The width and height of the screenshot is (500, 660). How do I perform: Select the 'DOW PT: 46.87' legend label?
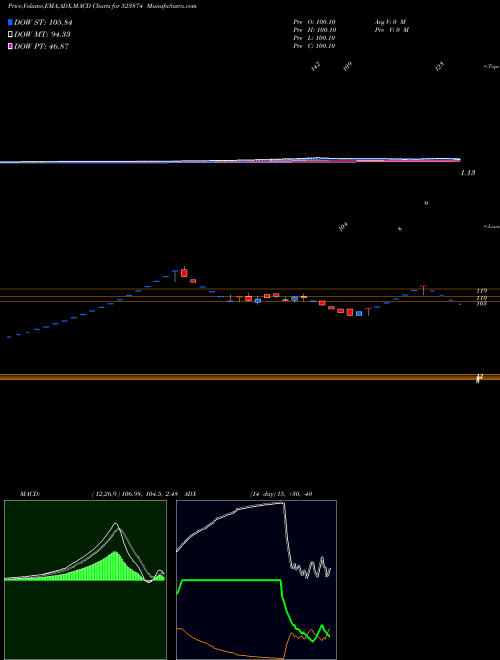(42, 46)
